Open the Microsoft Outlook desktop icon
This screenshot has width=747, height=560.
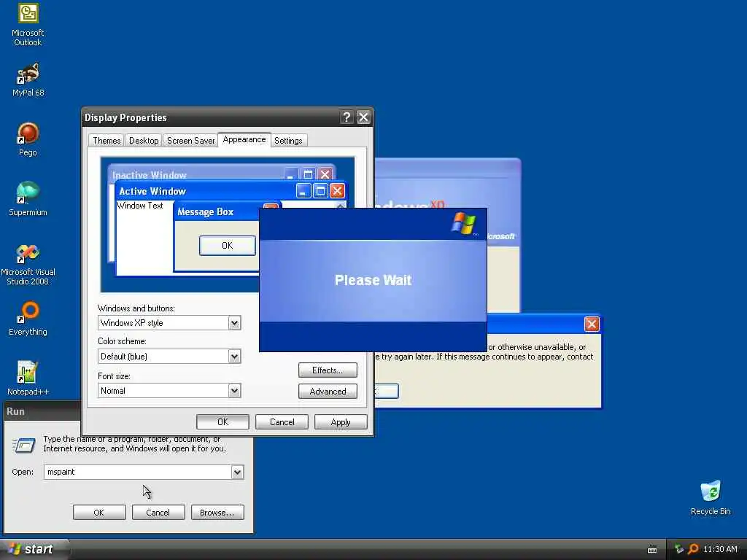[x=28, y=25]
